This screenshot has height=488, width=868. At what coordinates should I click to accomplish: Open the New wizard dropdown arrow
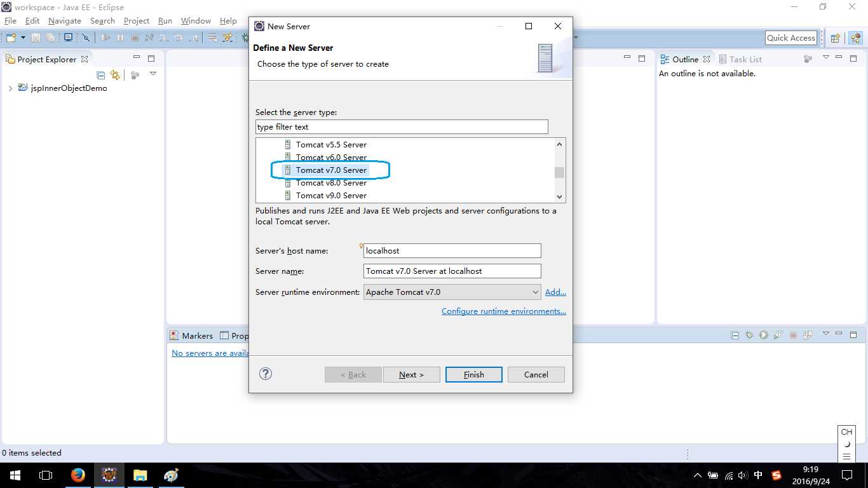(x=23, y=38)
